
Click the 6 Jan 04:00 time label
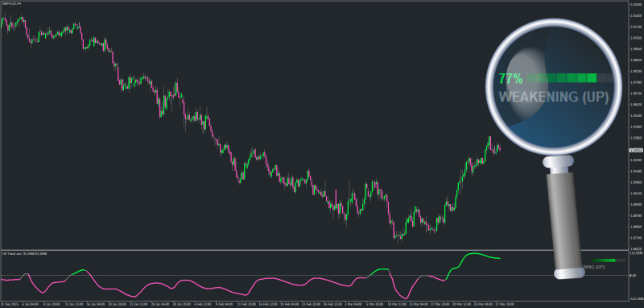click(31, 304)
